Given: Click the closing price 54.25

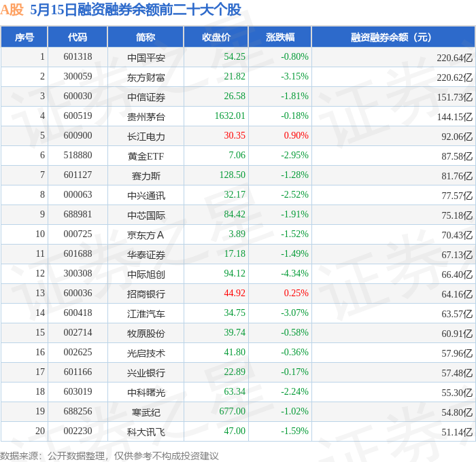Looking at the screenshot, I should click(x=235, y=56).
